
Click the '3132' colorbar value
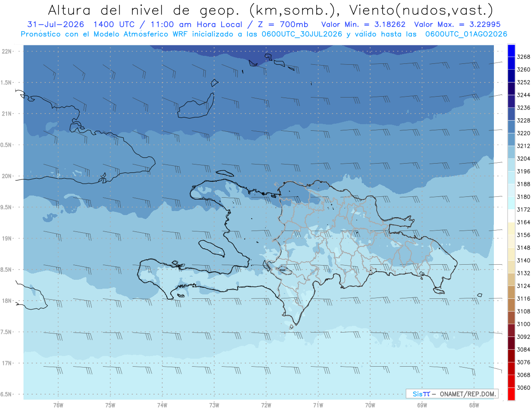pos(524,273)
